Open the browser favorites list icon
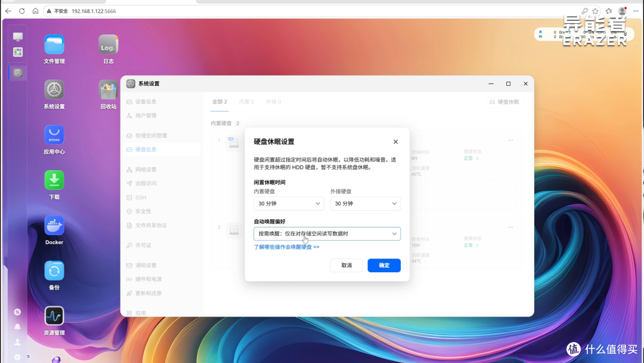 click(x=609, y=11)
